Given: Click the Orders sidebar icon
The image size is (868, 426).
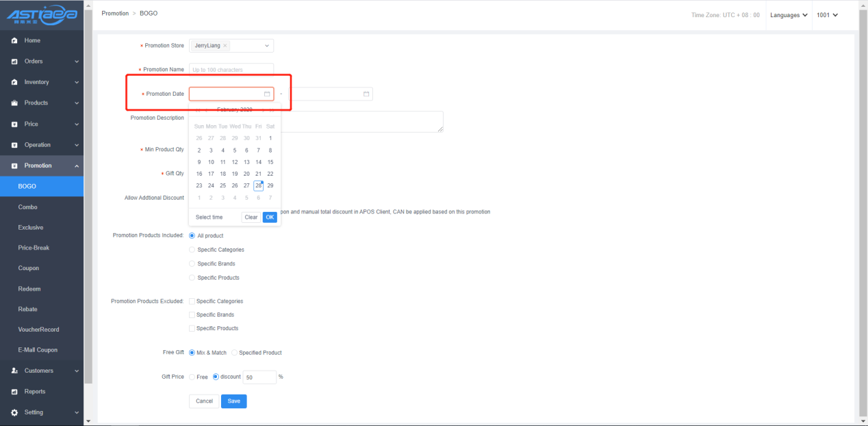Looking at the screenshot, I should pyautogui.click(x=14, y=62).
